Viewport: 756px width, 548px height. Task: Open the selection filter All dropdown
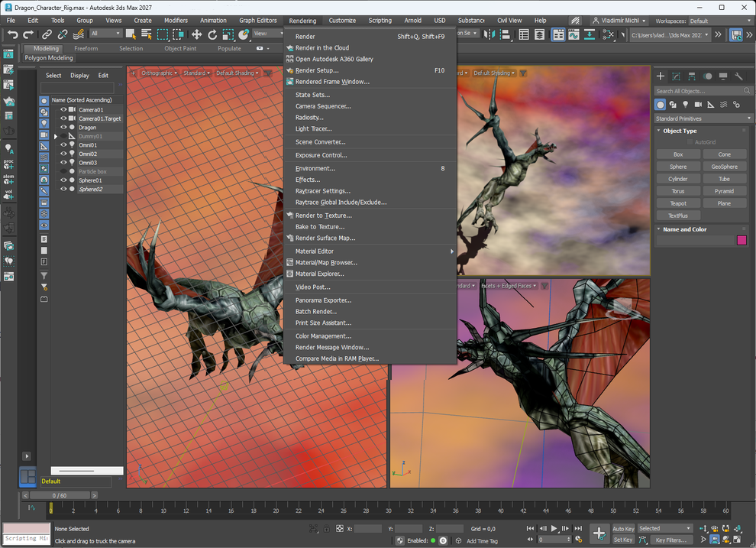(x=105, y=34)
